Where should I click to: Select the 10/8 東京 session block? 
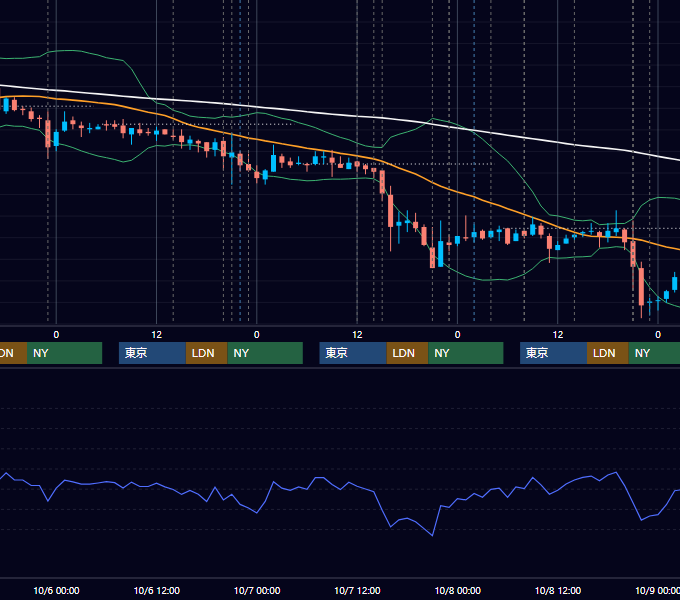click(x=553, y=353)
